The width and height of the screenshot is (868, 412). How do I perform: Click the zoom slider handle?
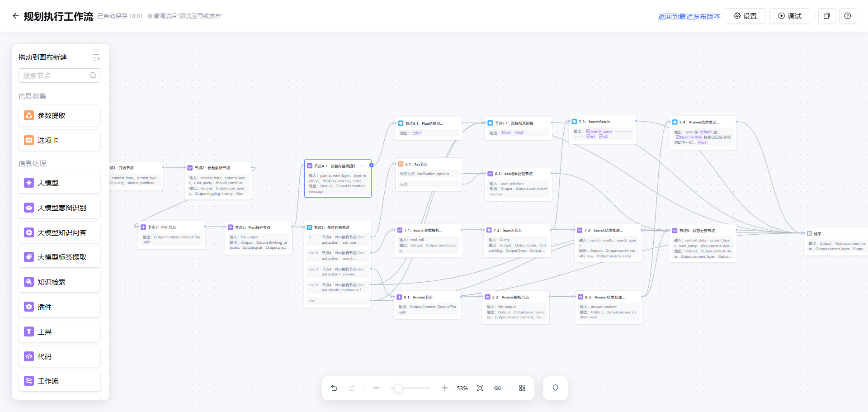click(398, 388)
